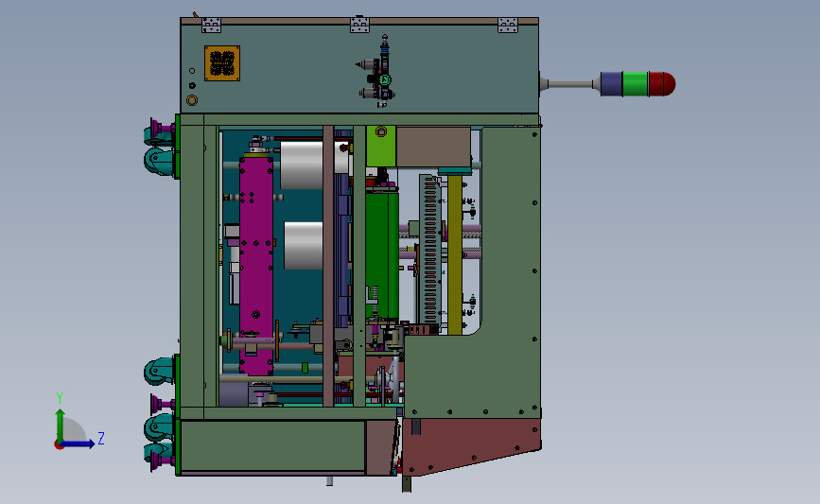Image resolution: width=820 pixels, height=504 pixels.
Task: Select the dark green tall enclosure in the center
Action: tap(382, 255)
